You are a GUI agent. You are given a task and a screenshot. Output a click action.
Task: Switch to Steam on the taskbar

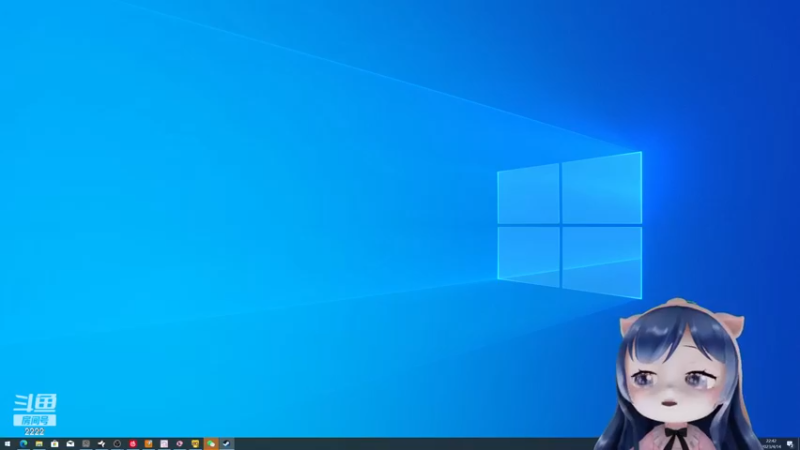[x=227, y=444]
